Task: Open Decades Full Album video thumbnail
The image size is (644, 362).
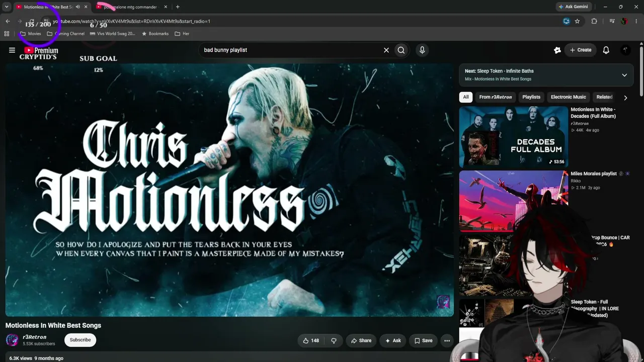Action: coord(513,137)
